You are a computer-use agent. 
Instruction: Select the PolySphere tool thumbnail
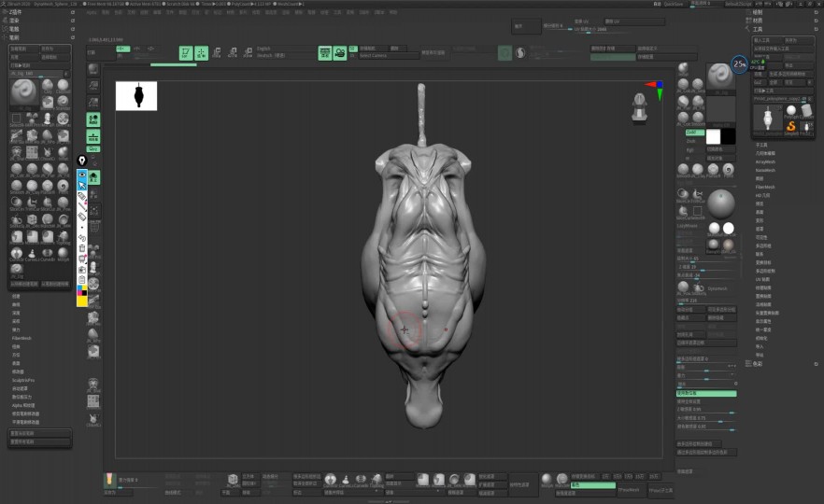[791, 111]
